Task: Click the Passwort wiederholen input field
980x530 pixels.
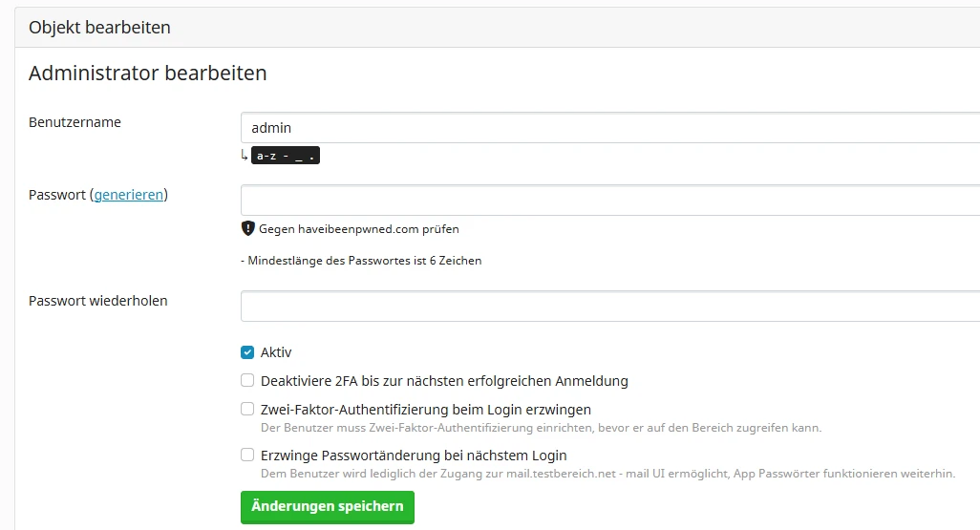Action: (x=610, y=307)
